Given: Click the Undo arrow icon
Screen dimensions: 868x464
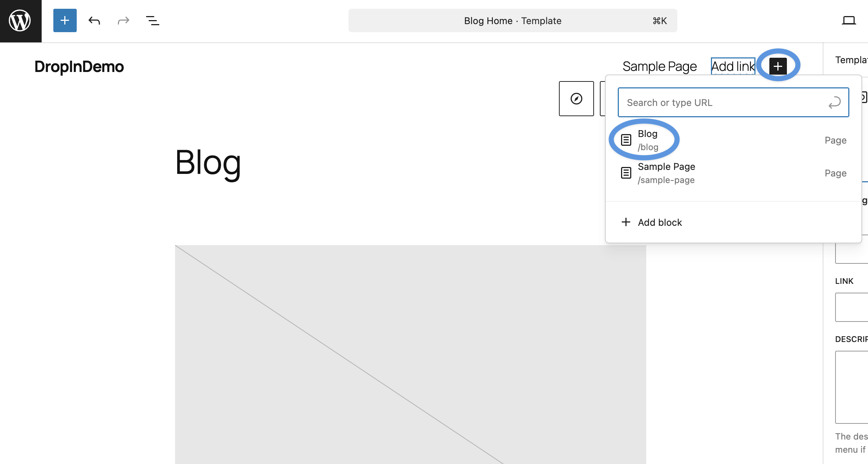Looking at the screenshot, I should pos(94,20).
